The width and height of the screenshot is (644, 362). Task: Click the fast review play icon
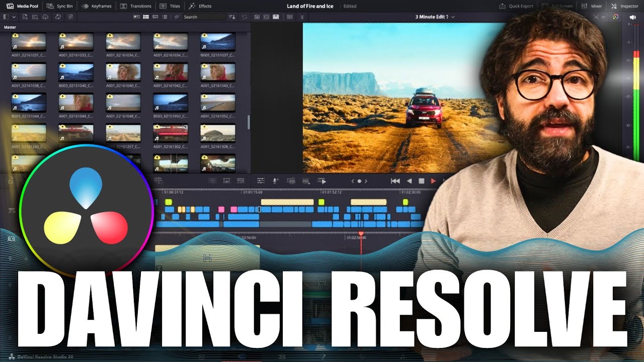tap(321, 181)
